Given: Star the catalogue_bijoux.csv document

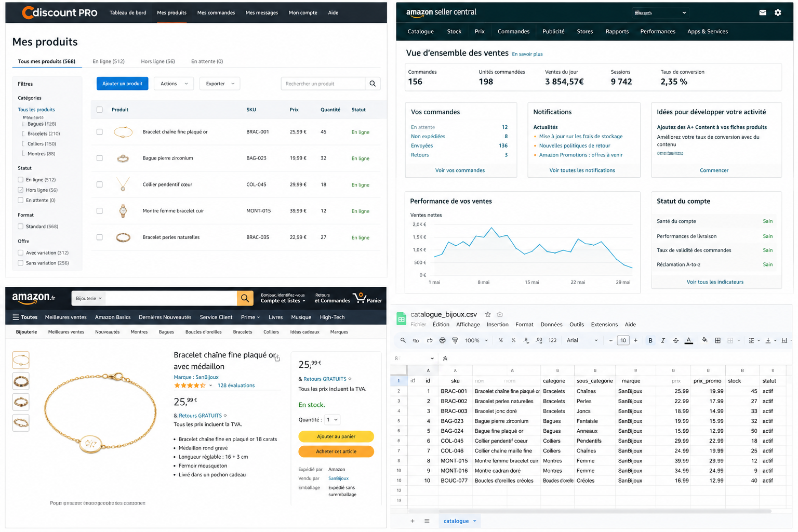Looking at the screenshot, I should (488, 314).
